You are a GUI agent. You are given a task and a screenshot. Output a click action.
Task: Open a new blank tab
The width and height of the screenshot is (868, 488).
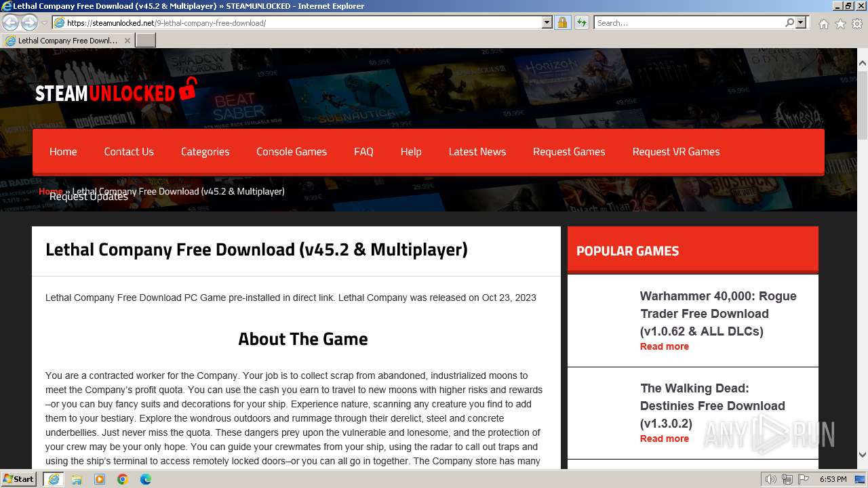click(146, 41)
